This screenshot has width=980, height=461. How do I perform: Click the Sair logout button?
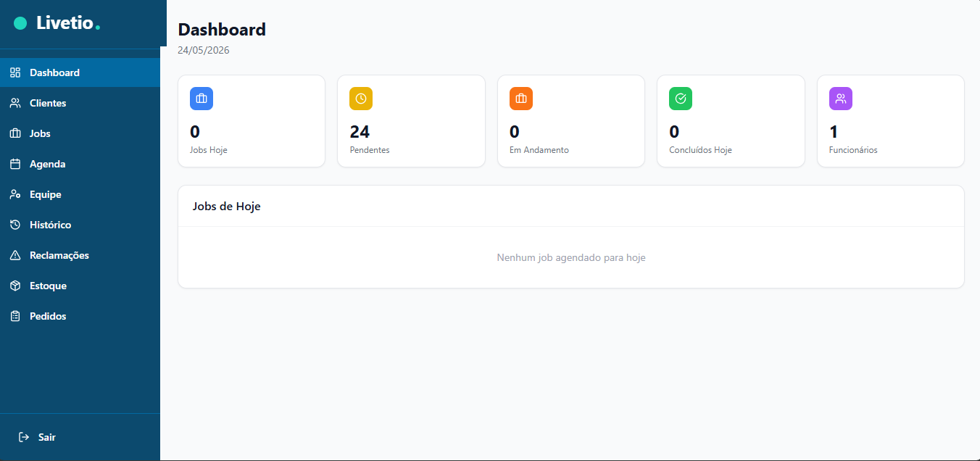point(80,437)
